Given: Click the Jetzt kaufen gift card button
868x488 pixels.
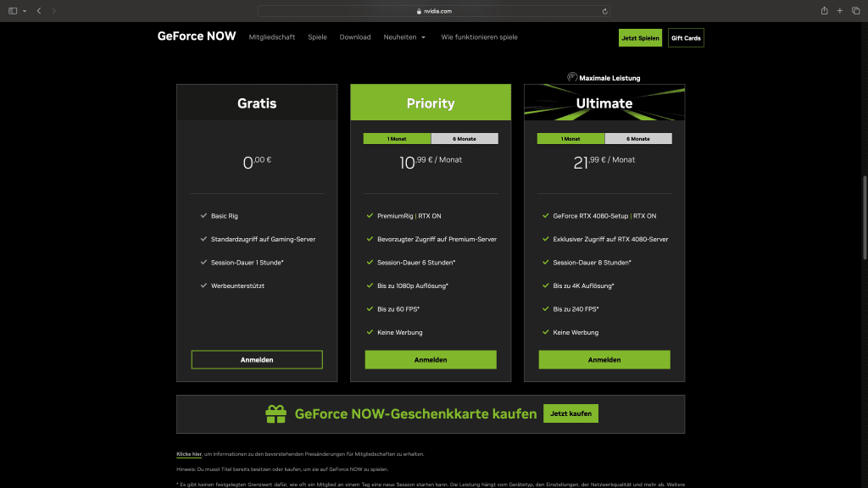Looking at the screenshot, I should 570,413.
